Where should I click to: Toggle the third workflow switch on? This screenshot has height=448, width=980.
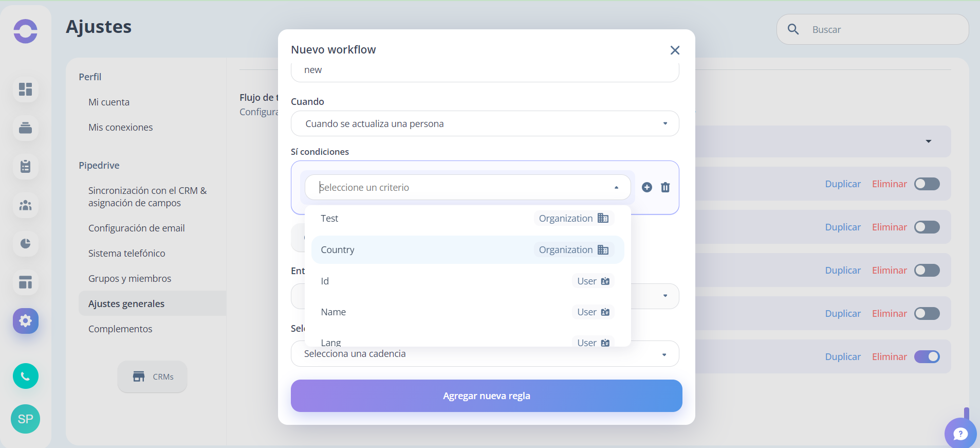[x=927, y=270]
